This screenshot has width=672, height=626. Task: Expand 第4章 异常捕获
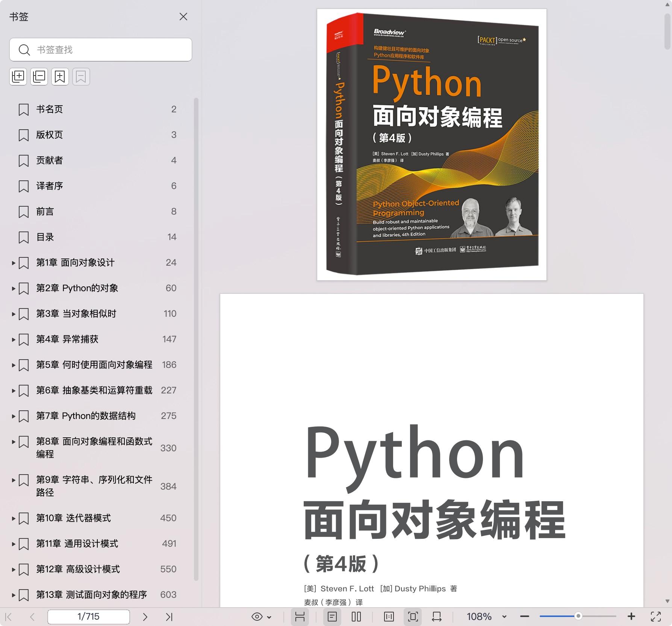(14, 340)
